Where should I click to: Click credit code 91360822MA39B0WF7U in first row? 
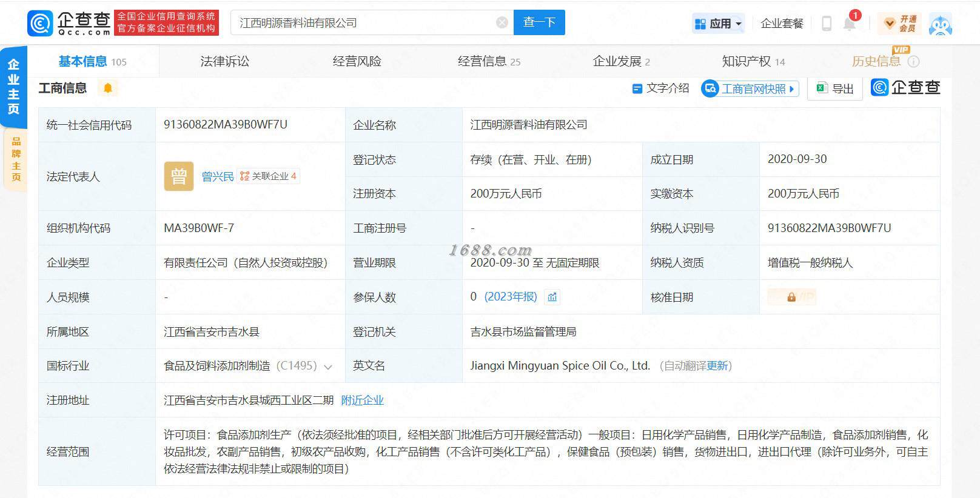(226, 125)
